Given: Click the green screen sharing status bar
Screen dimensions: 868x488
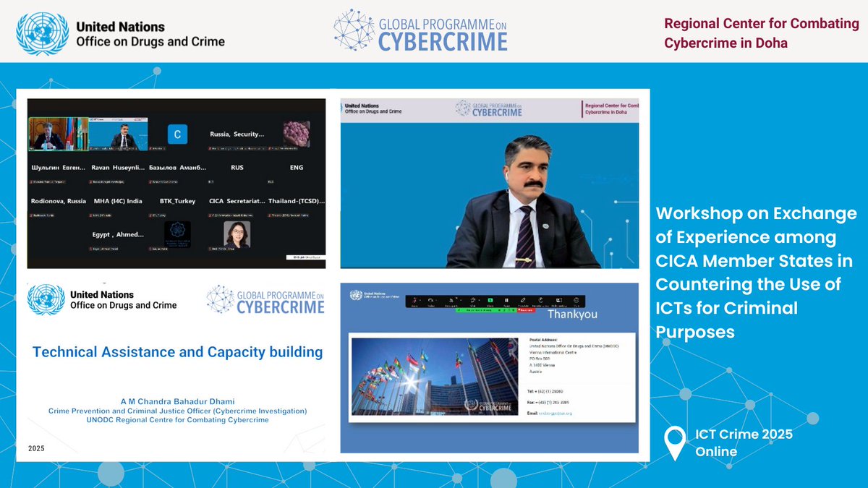Looking at the screenshot, I should point(486,310).
